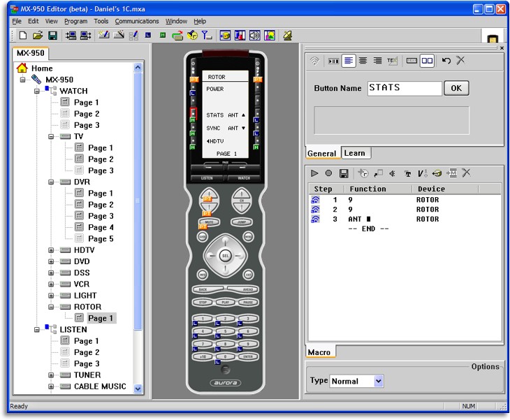Toggle right text alignment

377,61
